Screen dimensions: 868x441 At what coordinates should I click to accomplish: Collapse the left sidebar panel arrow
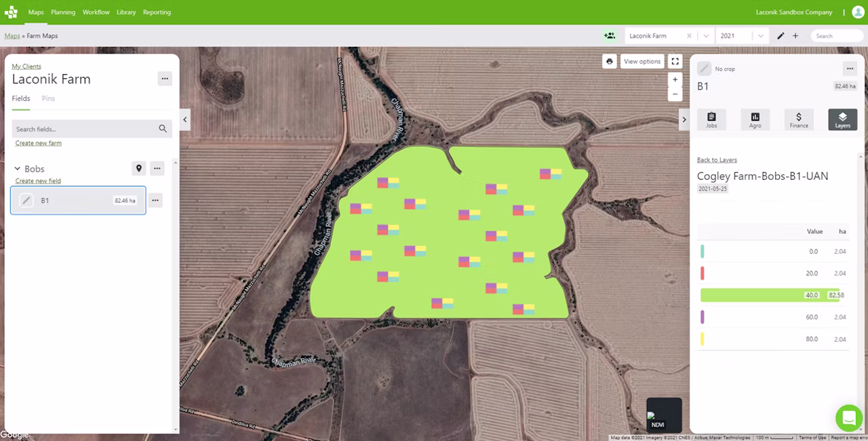[185, 119]
